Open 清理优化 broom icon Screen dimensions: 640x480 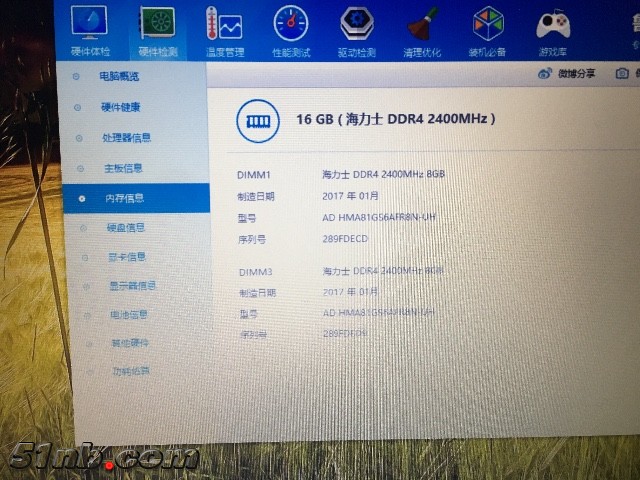[x=422, y=24]
